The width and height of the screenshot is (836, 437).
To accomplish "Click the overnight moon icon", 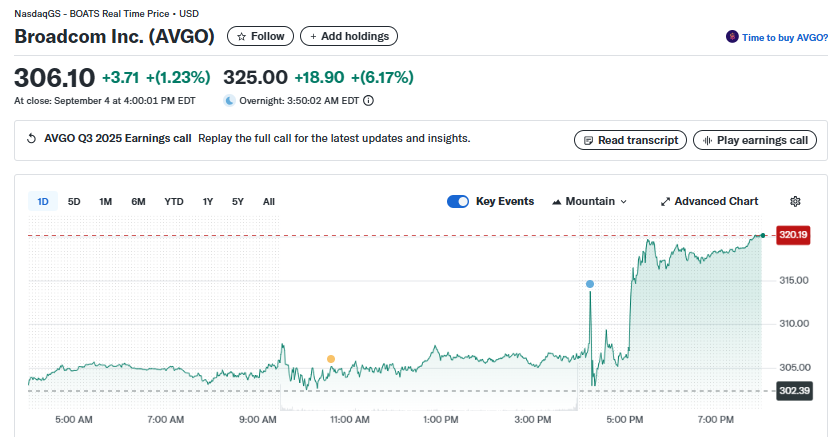I will pos(229,101).
